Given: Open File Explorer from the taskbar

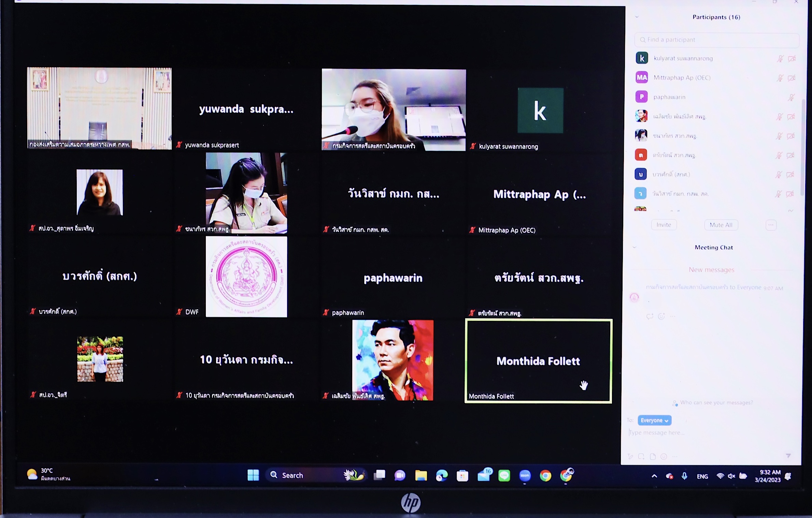Looking at the screenshot, I should pos(421,475).
